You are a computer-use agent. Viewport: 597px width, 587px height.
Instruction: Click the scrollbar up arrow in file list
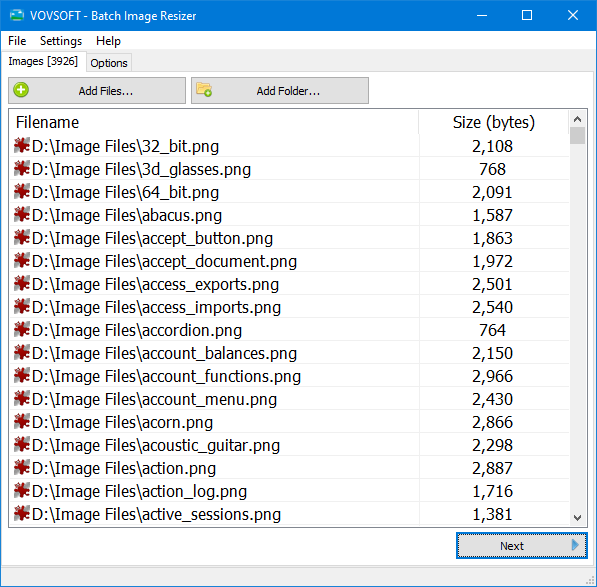(x=577, y=119)
